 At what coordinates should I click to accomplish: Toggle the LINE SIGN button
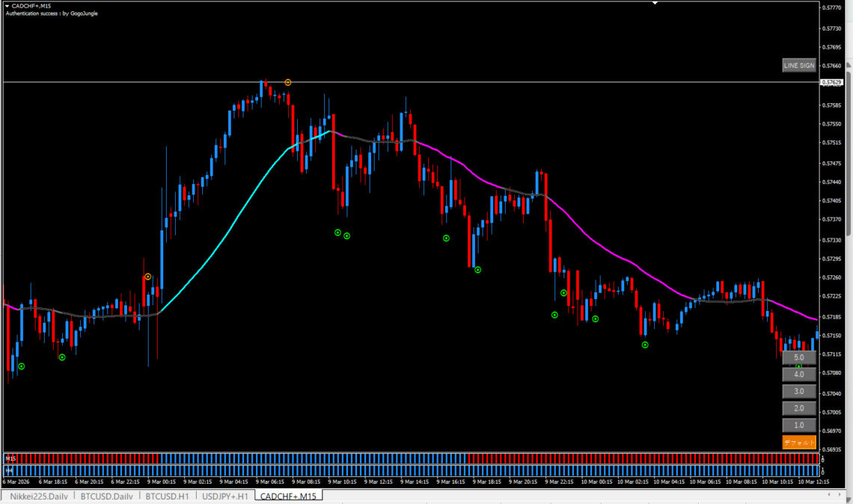pyautogui.click(x=798, y=65)
